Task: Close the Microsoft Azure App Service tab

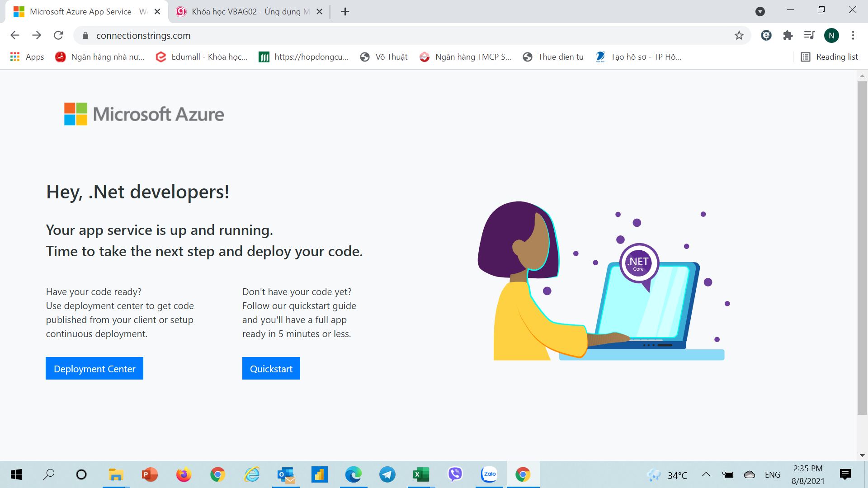Action: pos(157,12)
